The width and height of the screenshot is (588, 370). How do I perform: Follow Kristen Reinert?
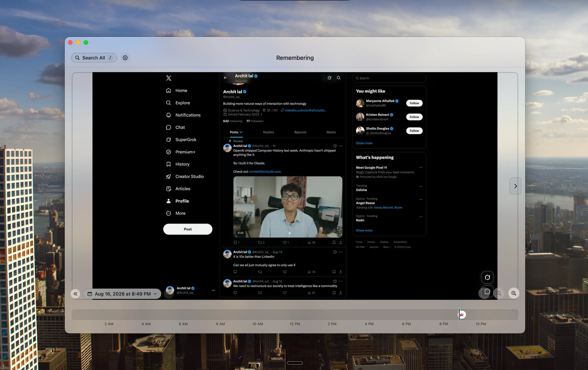click(x=414, y=117)
